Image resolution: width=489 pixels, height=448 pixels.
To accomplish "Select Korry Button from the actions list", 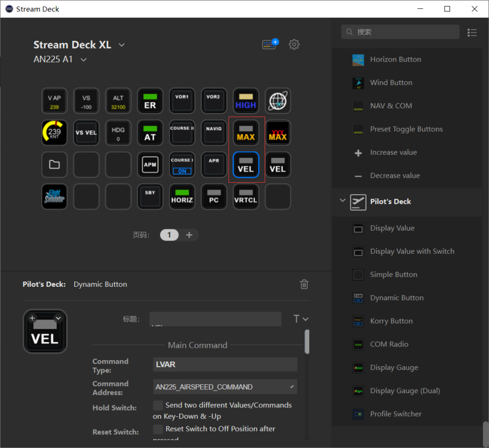I will pos(391,321).
